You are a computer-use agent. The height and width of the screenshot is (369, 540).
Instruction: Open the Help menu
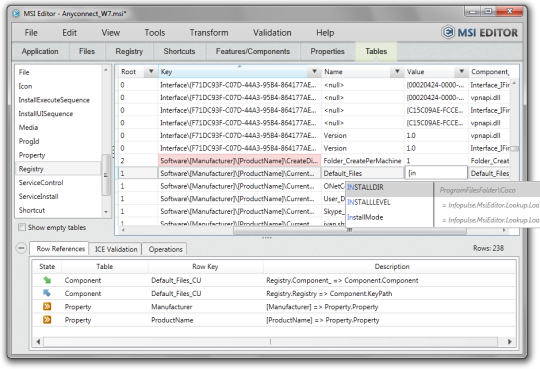pos(325,33)
